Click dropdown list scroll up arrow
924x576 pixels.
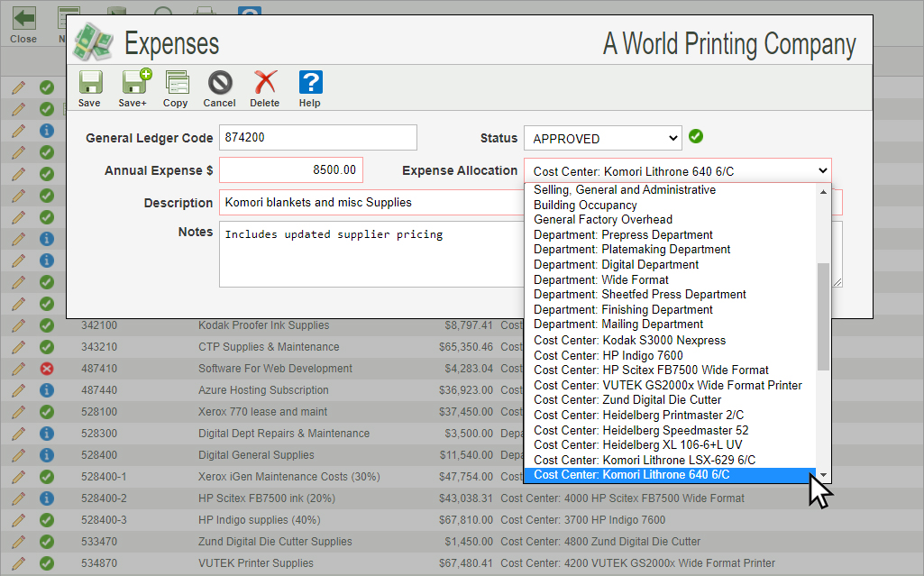823,192
